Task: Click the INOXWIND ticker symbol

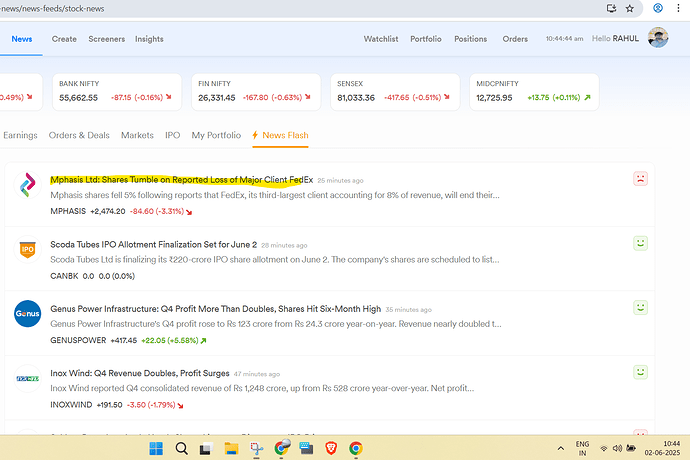Action: 71,405
